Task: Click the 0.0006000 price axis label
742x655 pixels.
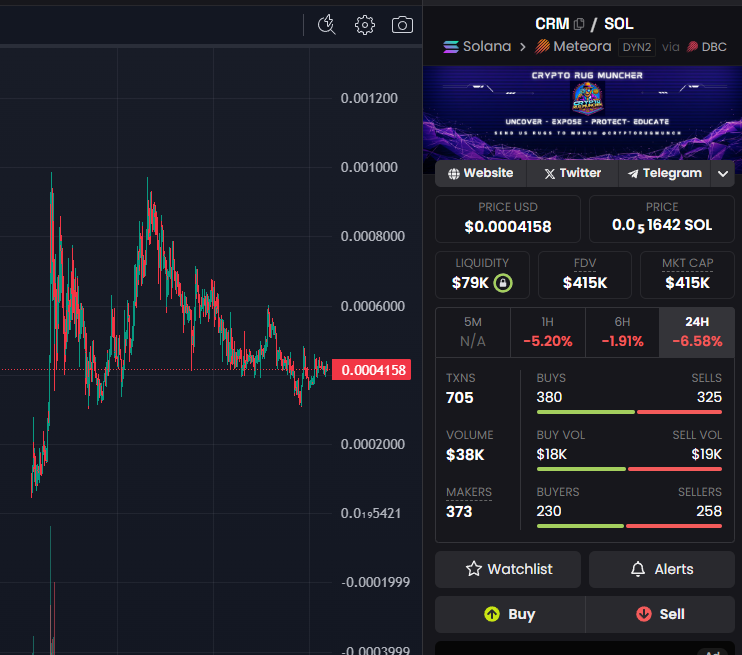Action: pyautogui.click(x=373, y=306)
